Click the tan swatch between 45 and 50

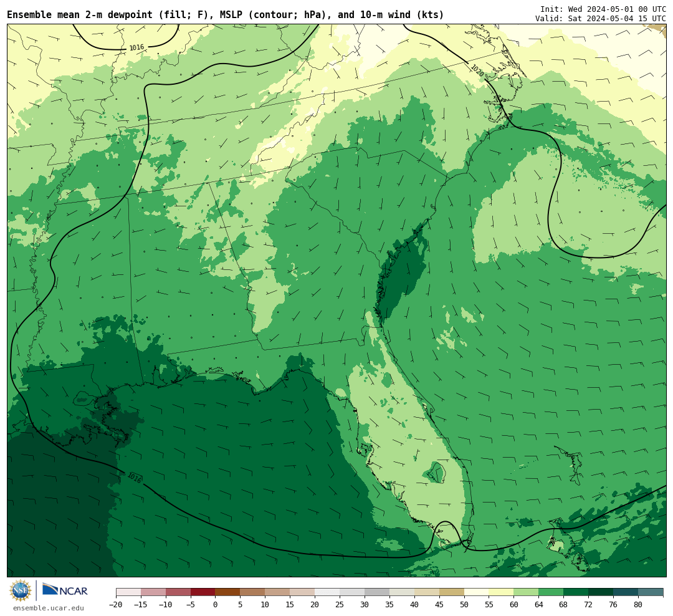452,592
